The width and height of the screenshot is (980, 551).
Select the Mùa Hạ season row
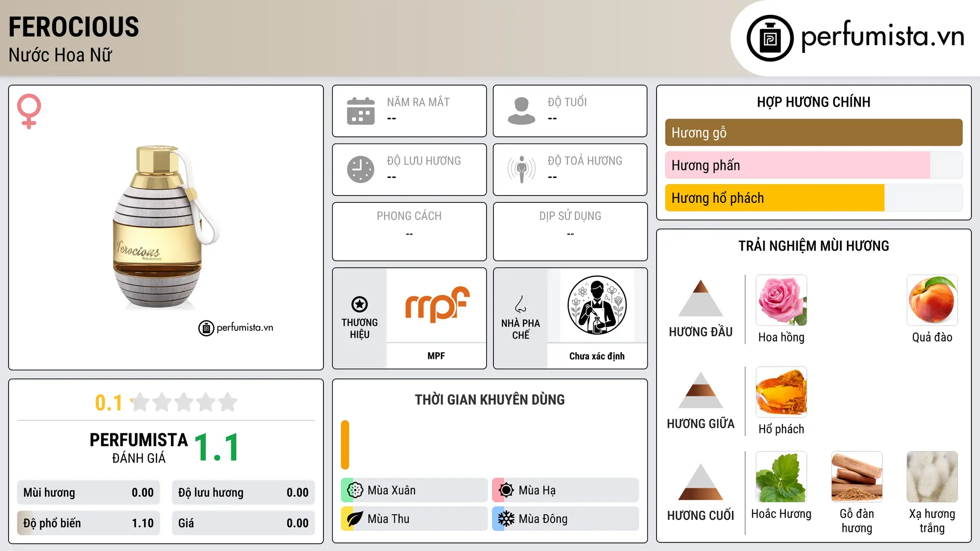pyautogui.click(x=566, y=490)
